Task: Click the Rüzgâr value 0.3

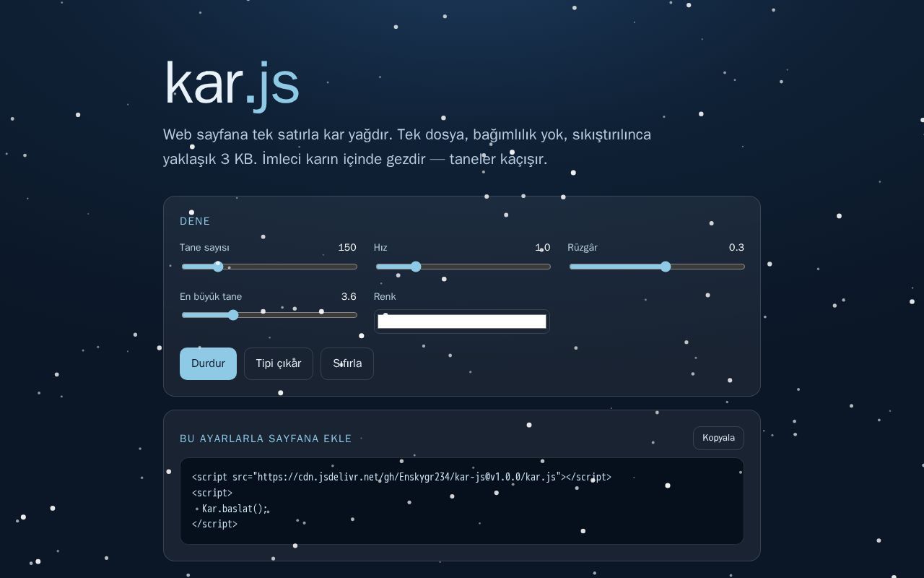Action: tap(736, 247)
